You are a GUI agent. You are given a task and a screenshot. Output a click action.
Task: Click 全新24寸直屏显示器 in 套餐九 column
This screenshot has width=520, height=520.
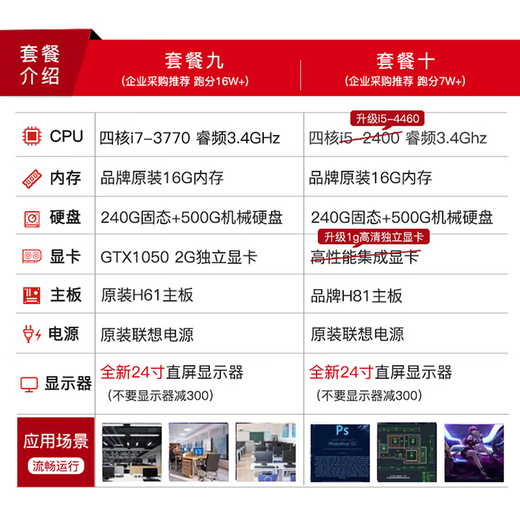172,372
